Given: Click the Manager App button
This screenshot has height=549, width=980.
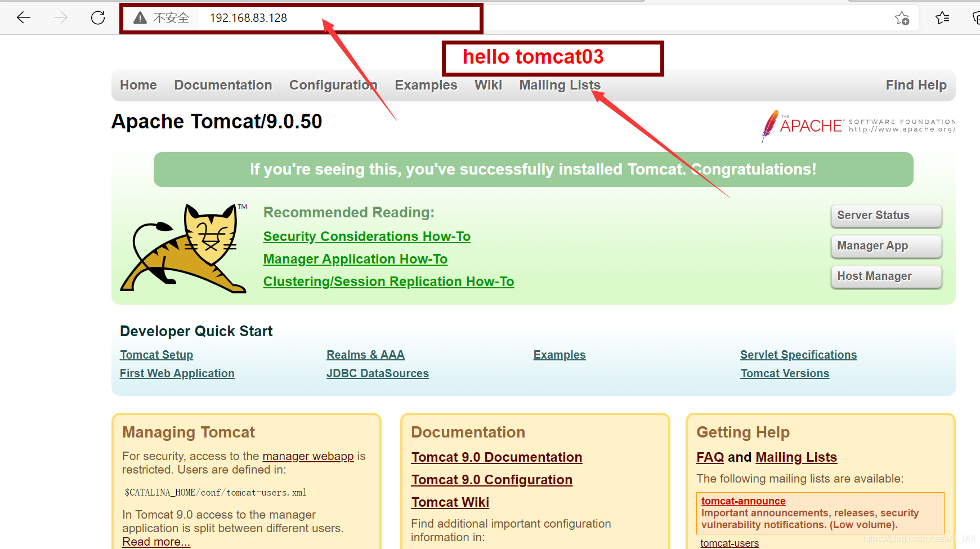Looking at the screenshot, I should 886,246.
